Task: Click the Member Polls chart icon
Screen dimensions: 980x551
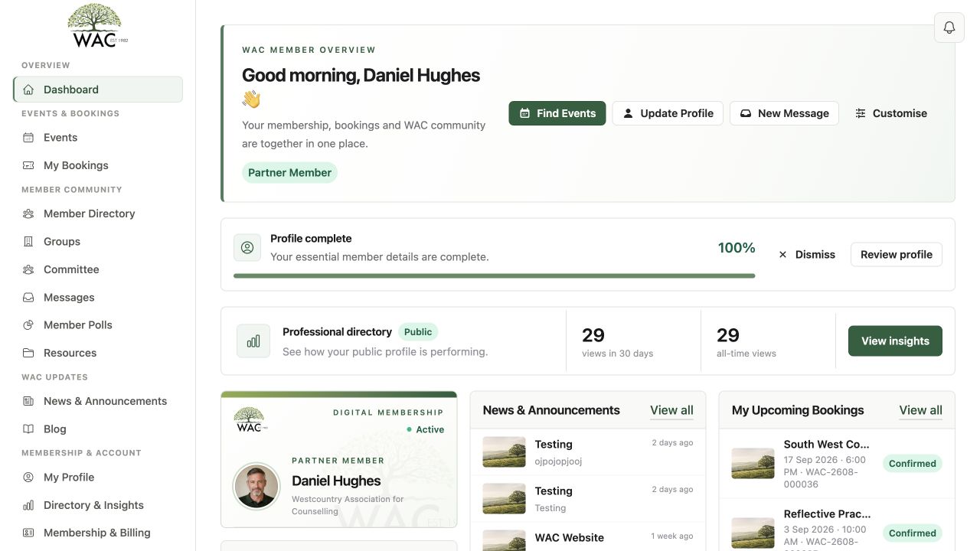Action: 28,325
